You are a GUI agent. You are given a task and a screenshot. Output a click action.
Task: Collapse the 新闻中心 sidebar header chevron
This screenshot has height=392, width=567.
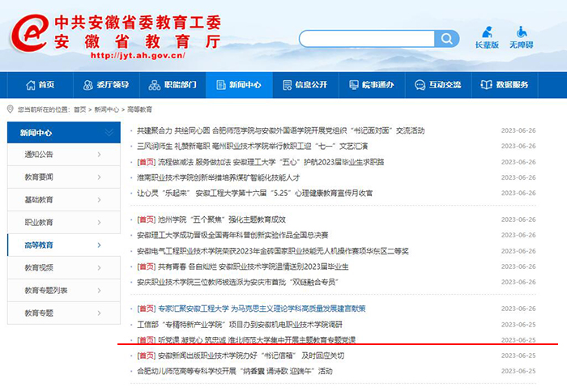point(109,132)
